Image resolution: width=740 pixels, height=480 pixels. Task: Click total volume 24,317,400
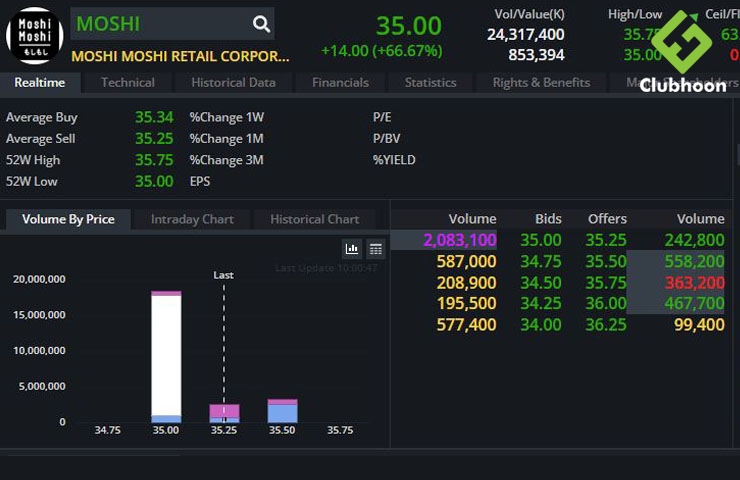coord(526,34)
